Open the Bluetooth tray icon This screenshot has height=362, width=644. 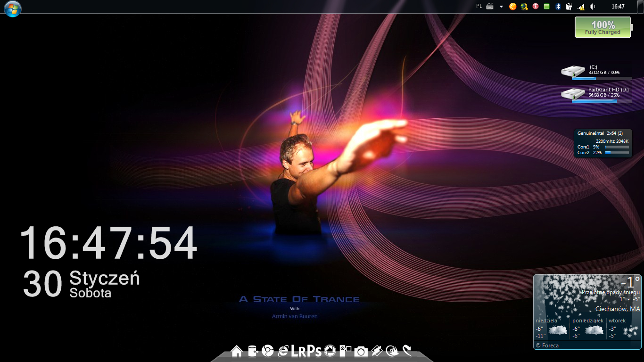click(x=558, y=7)
